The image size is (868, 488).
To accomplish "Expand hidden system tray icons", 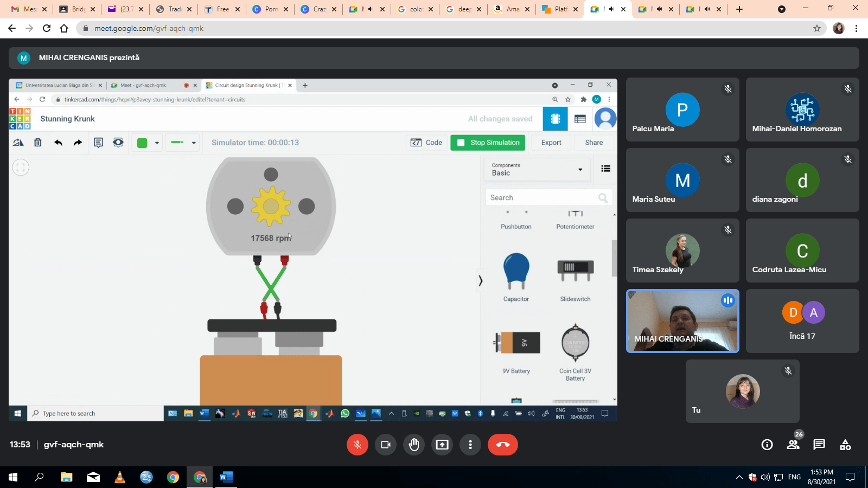I will pos(739,477).
